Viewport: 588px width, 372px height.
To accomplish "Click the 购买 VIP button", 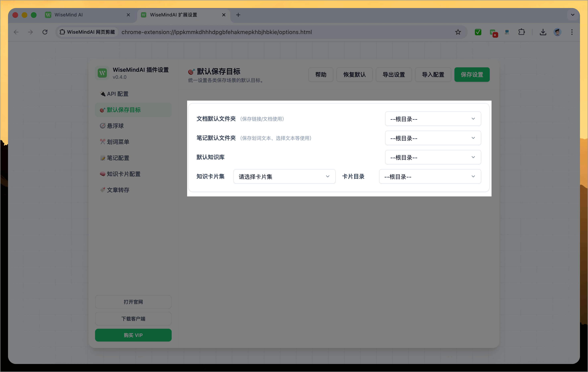I will click(x=133, y=335).
